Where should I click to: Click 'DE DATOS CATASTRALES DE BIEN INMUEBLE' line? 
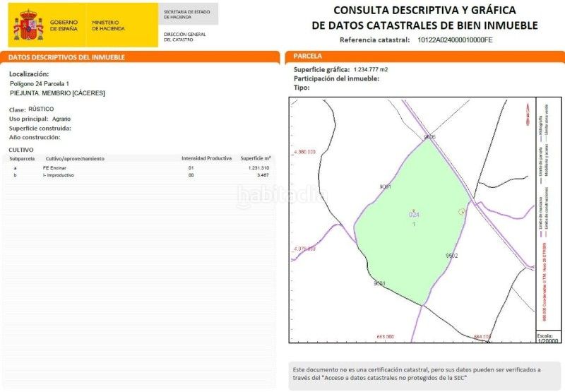point(424,25)
